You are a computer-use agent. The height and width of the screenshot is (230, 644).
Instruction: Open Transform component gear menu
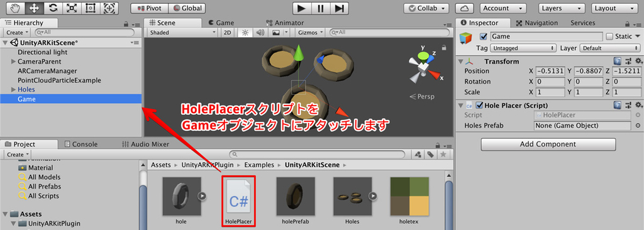(x=638, y=61)
